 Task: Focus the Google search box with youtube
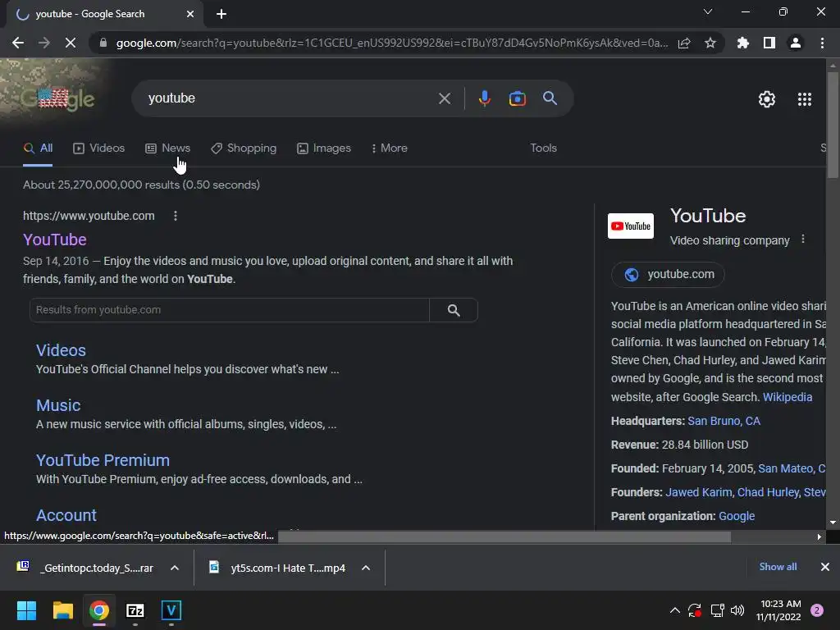pos(290,98)
